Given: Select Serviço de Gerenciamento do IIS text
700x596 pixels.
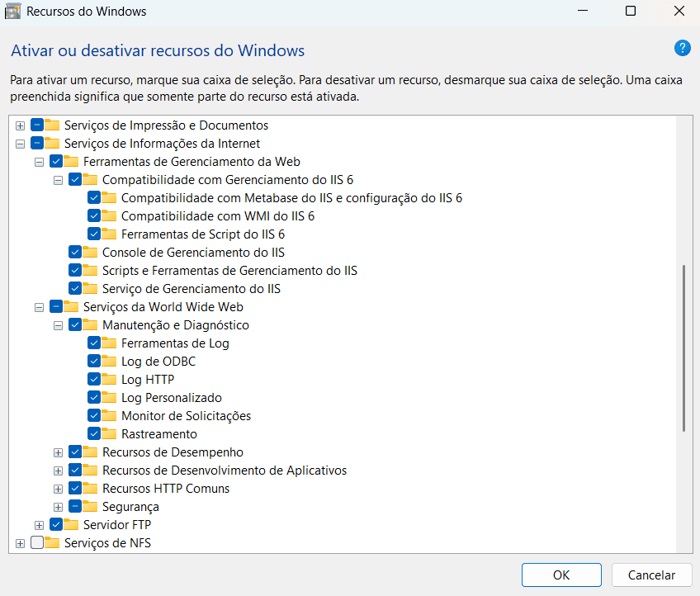Looking at the screenshot, I should [191, 288].
